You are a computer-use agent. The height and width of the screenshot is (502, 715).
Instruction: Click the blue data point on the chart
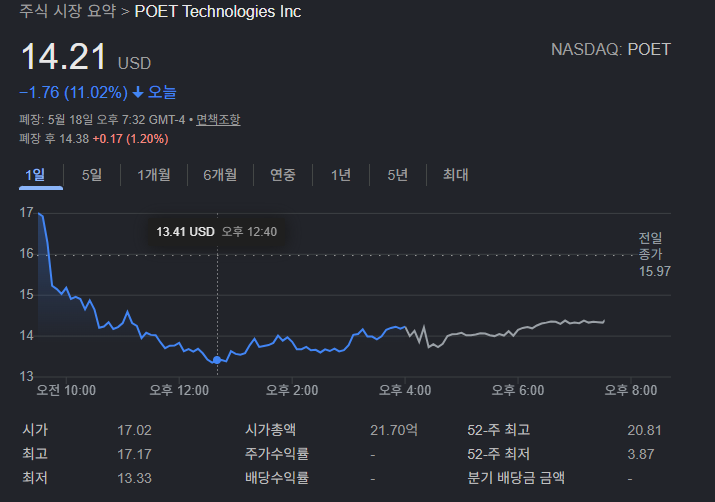(217, 360)
